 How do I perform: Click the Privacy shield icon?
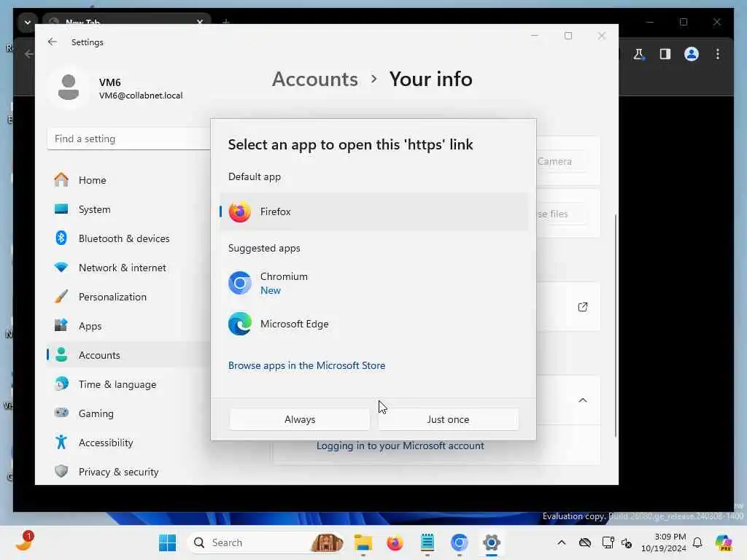(x=61, y=471)
